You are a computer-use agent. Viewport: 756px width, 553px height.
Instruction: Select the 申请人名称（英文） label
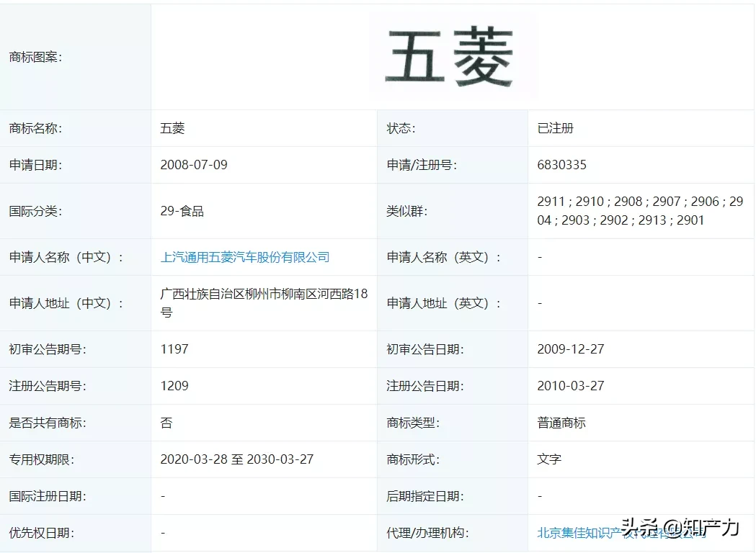tap(443, 257)
